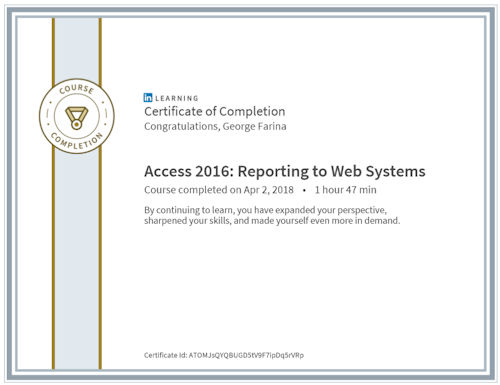Click the '1 hour 47 min' duration text
The width and height of the screenshot is (500, 385).
coord(346,190)
